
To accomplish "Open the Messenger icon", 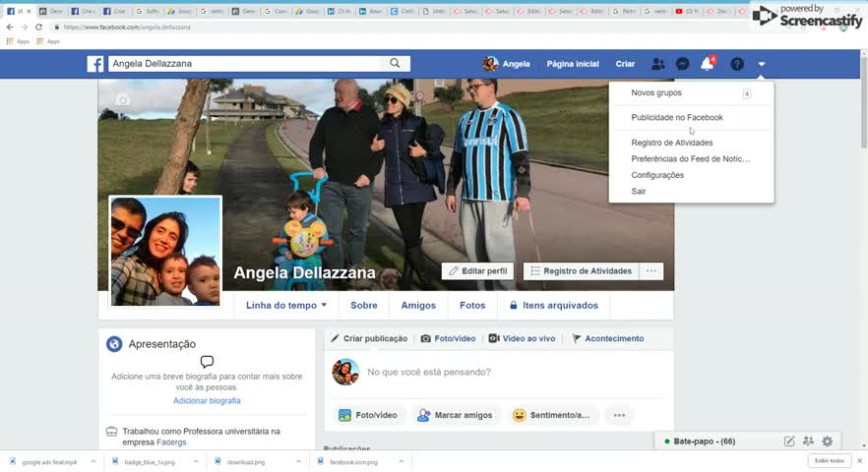I will click(x=682, y=64).
